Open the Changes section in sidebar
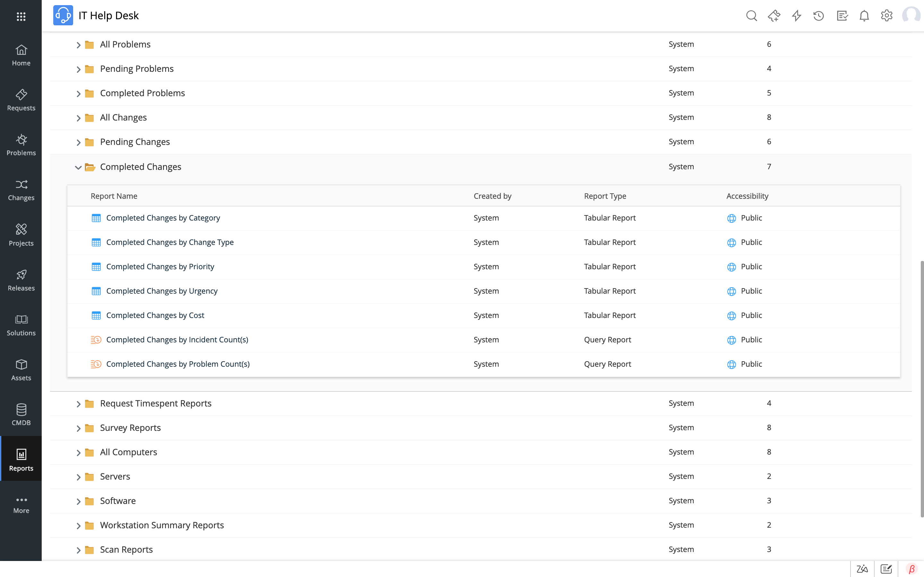 [x=21, y=189]
